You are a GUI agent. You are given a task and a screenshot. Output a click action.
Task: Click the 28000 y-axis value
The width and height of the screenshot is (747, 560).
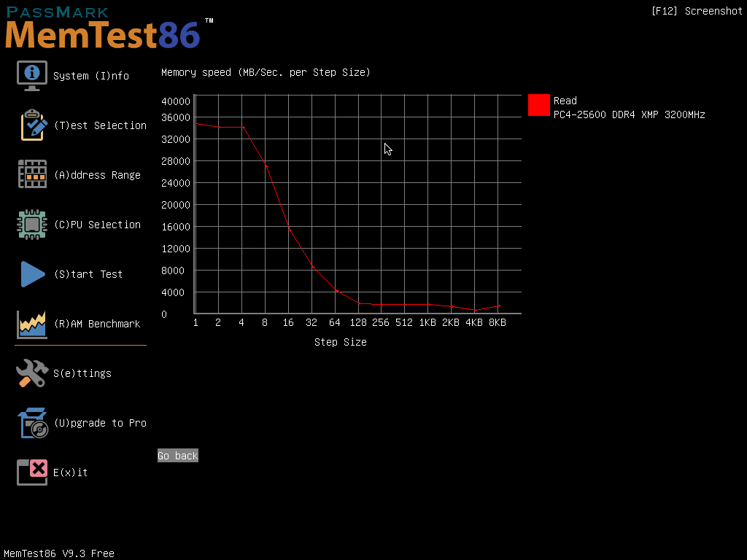pyautogui.click(x=175, y=161)
